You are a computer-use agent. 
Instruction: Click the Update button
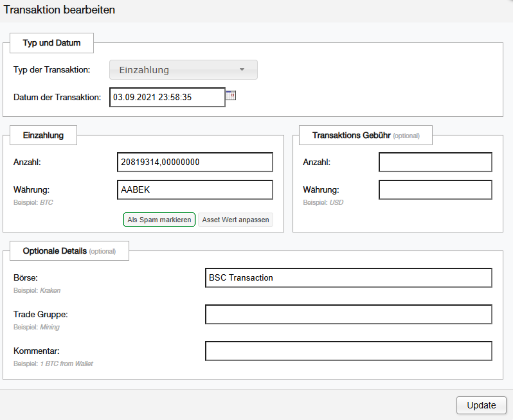pos(481,405)
